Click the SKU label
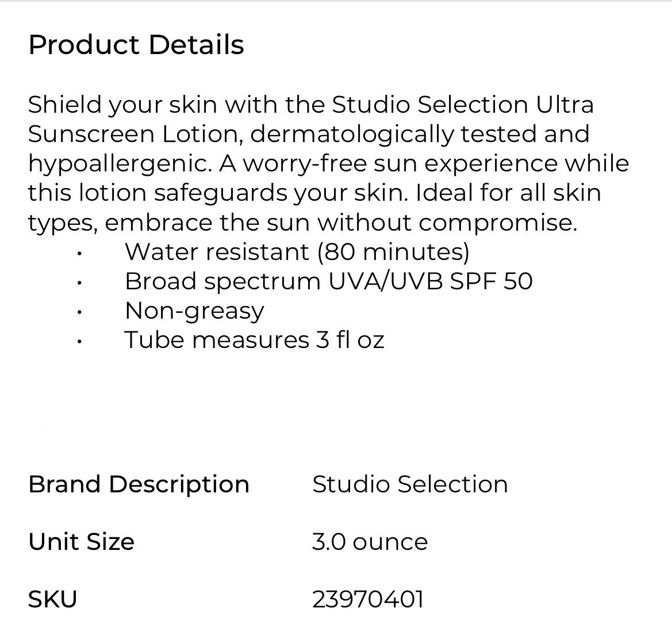The width and height of the screenshot is (672, 631). coord(52,599)
